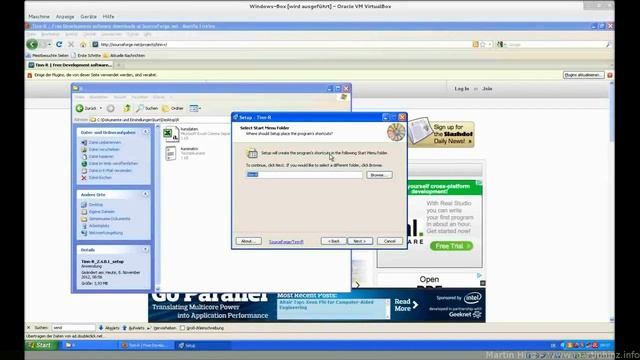The image size is (640, 360).
Task: Click the Firefox reload page icon
Action: 59,44
